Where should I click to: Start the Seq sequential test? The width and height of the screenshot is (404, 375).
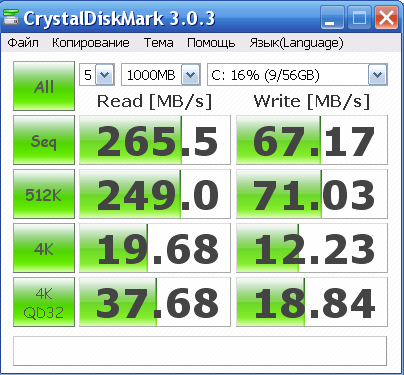point(44,140)
